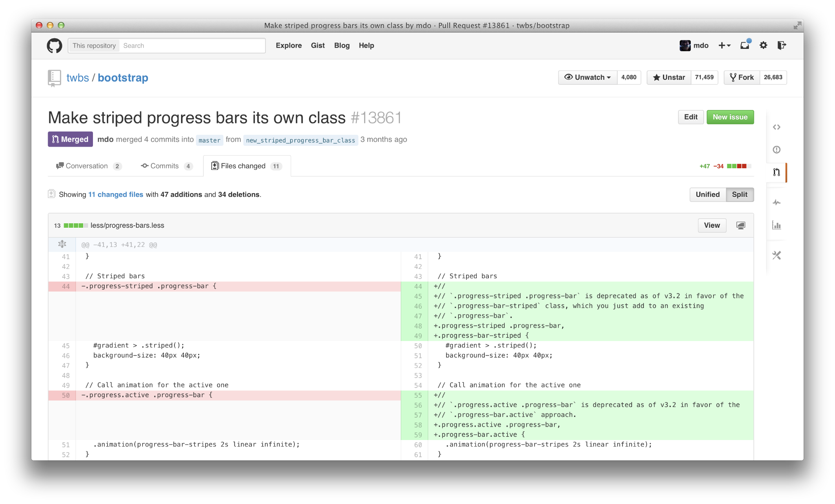The image size is (835, 504).
Task: Click Edit pull request title button
Action: [x=691, y=117]
